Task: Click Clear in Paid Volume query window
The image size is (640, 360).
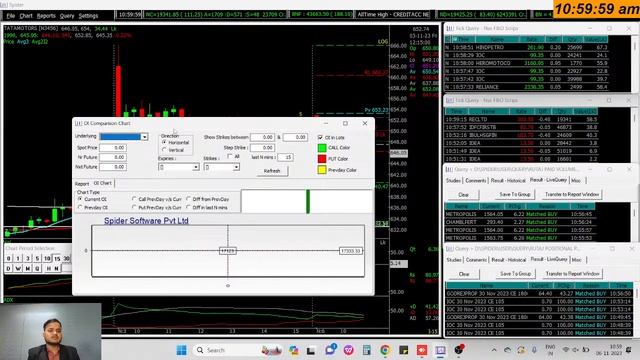Action: (x=463, y=195)
